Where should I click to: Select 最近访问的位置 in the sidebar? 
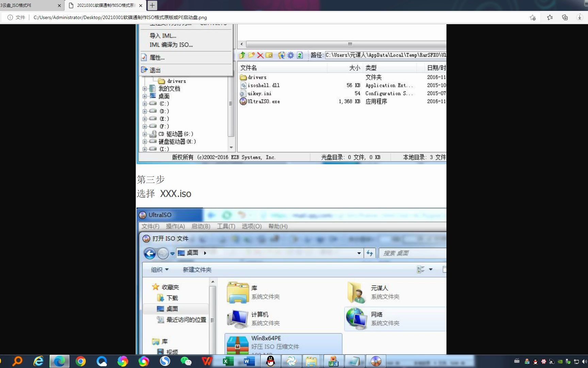point(182,320)
